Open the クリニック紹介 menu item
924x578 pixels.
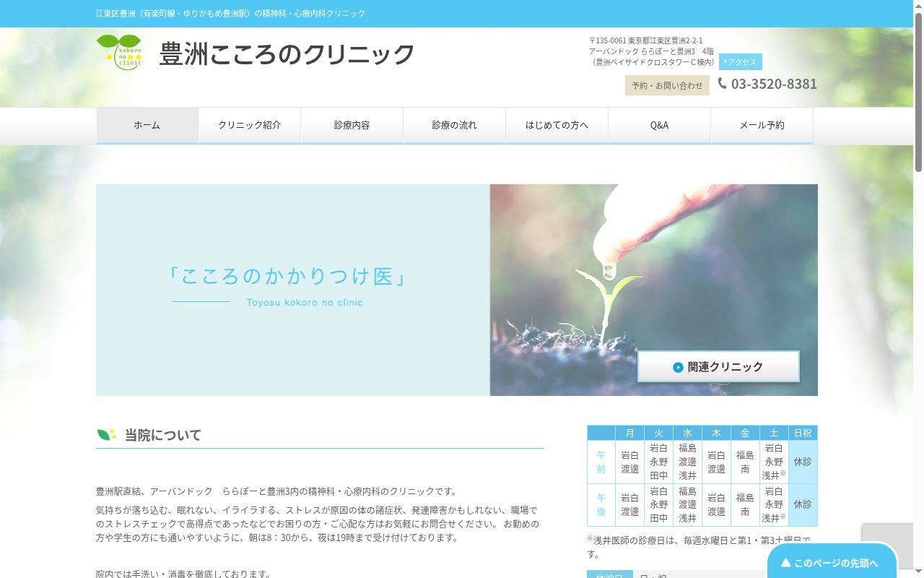pos(250,125)
